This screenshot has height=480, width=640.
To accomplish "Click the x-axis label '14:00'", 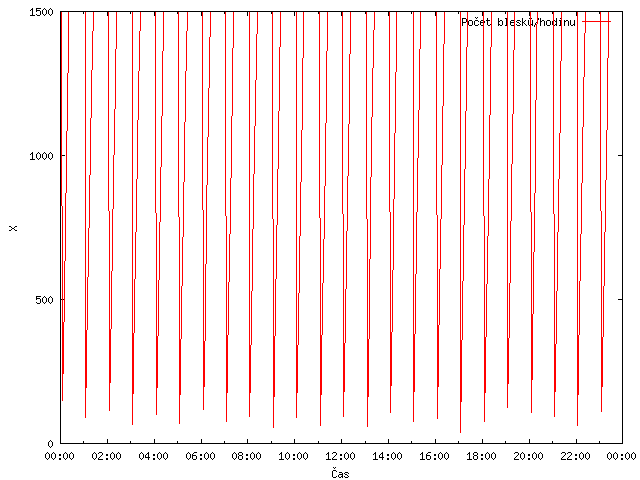I will pyautogui.click(x=387, y=456).
